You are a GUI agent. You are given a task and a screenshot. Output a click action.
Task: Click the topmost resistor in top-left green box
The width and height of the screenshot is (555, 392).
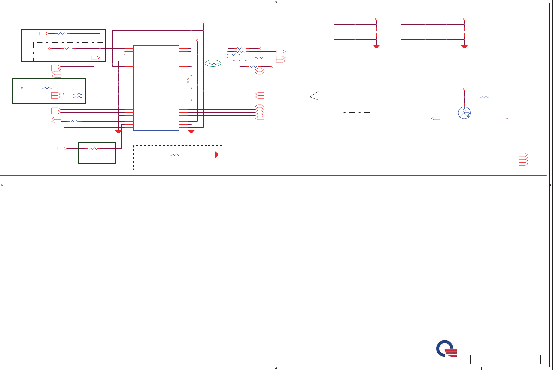[x=62, y=34]
